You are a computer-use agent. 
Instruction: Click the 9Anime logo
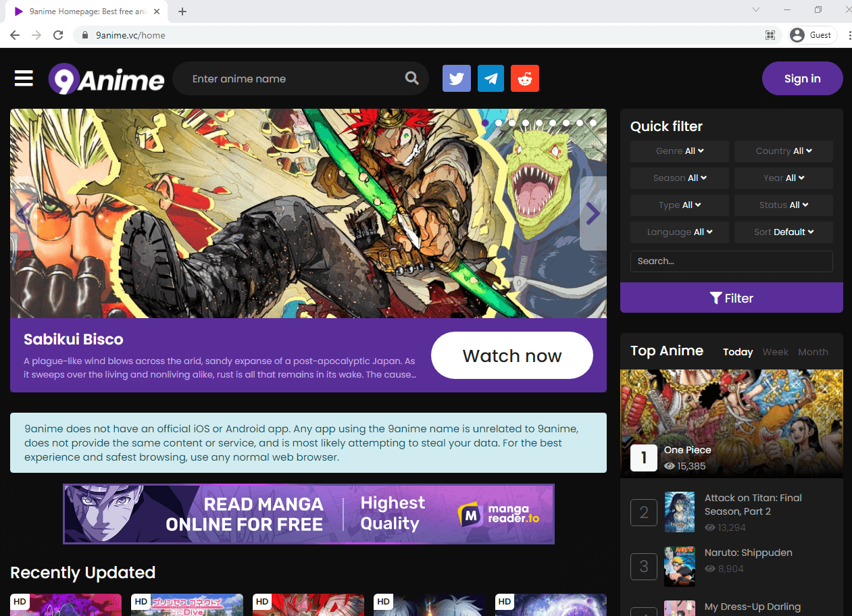click(106, 79)
